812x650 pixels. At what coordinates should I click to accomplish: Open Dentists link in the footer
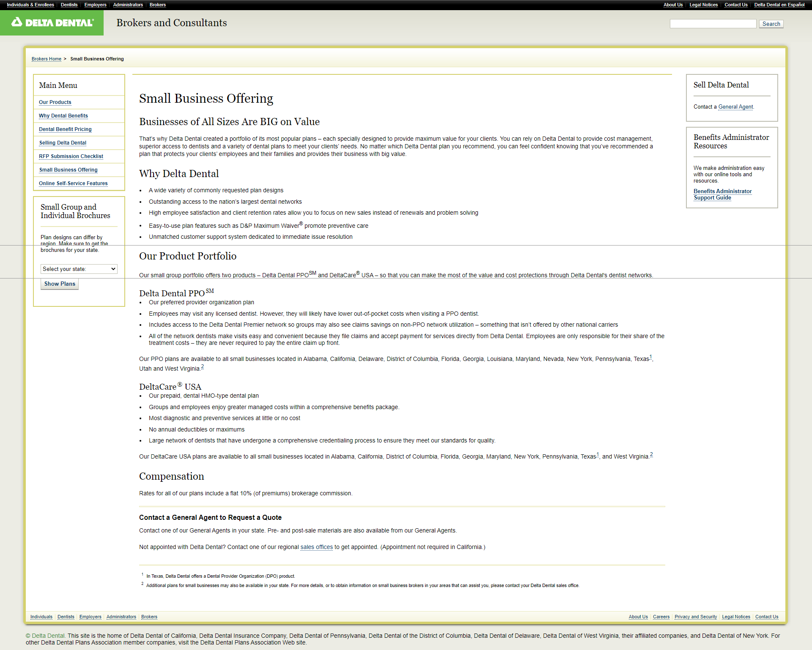click(x=66, y=617)
